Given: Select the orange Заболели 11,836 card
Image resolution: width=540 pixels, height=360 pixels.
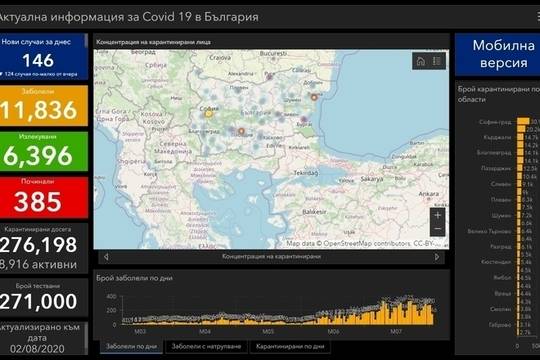Looking at the screenshot, I should 44,105.
